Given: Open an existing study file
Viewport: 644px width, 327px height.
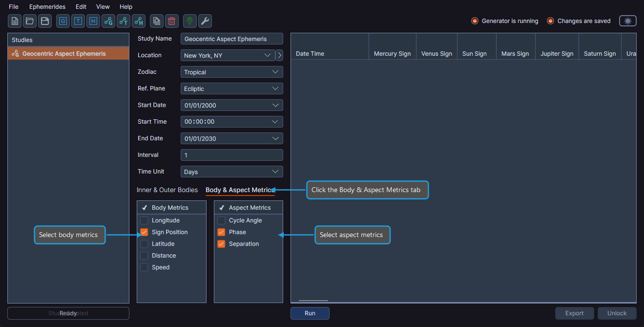Looking at the screenshot, I should point(29,21).
